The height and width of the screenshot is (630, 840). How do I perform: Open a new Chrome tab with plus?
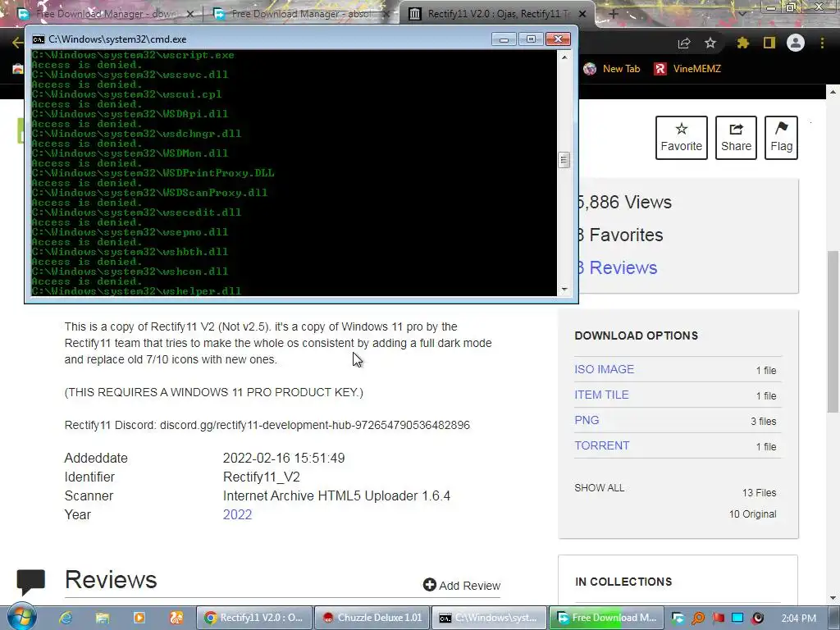click(x=614, y=14)
